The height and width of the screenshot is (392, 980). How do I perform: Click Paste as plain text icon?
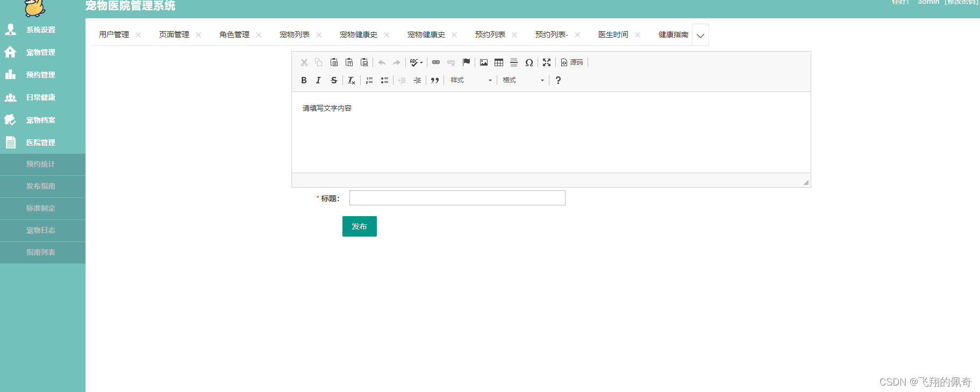(349, 62)
